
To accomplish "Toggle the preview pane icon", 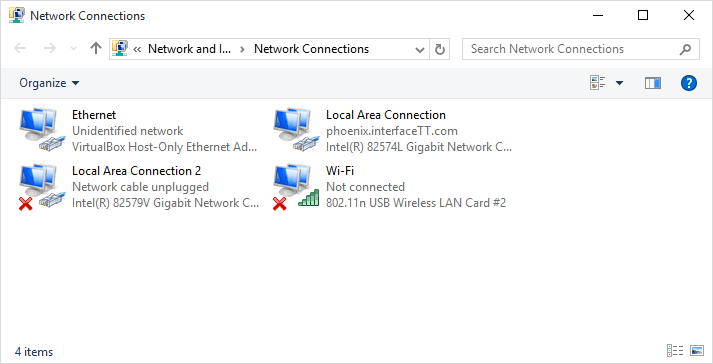I will (x=653, y=83).
